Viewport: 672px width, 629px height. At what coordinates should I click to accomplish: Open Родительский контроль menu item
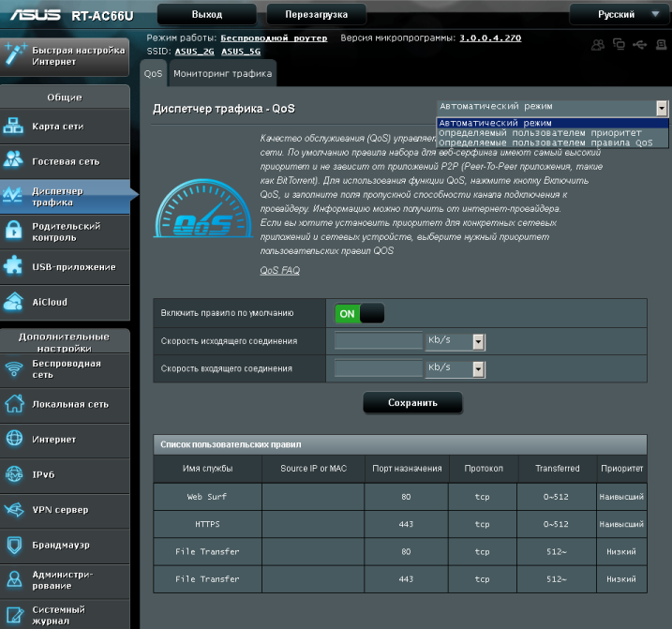(65, 232)
